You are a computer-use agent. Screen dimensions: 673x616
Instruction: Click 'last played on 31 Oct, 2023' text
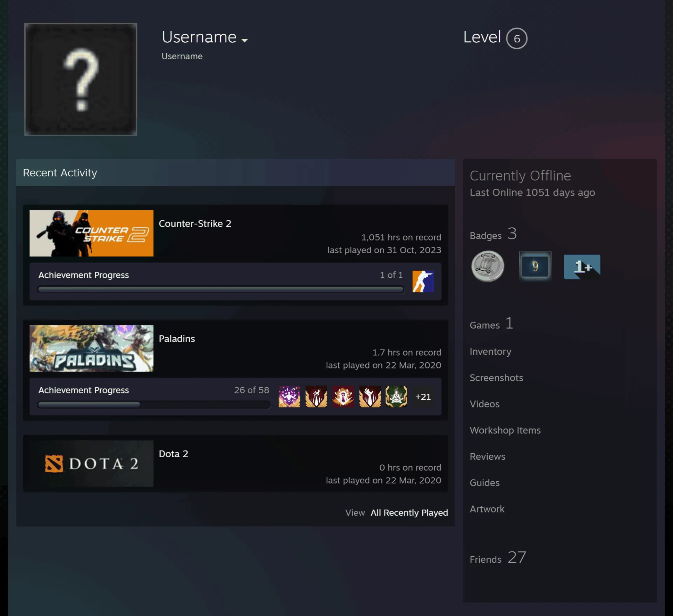click(384, 250)
